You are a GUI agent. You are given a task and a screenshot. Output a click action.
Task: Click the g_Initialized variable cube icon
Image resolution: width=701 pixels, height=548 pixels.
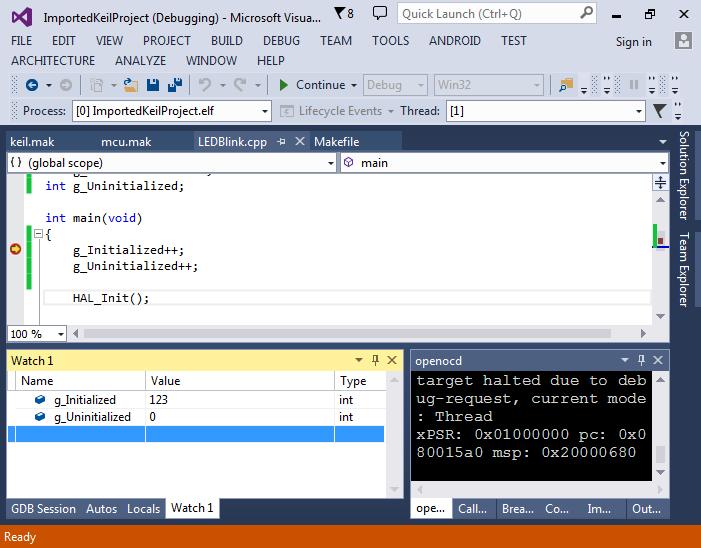[40, 400]
